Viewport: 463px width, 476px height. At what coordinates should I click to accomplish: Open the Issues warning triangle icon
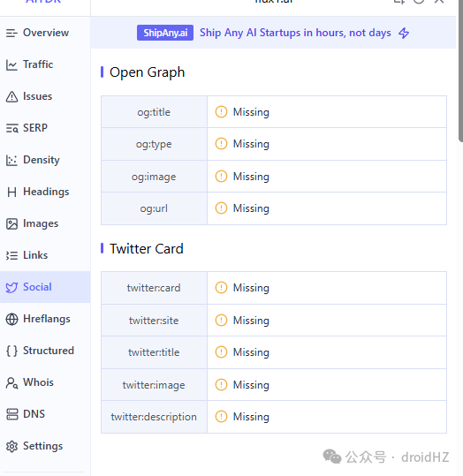point(11,96)
